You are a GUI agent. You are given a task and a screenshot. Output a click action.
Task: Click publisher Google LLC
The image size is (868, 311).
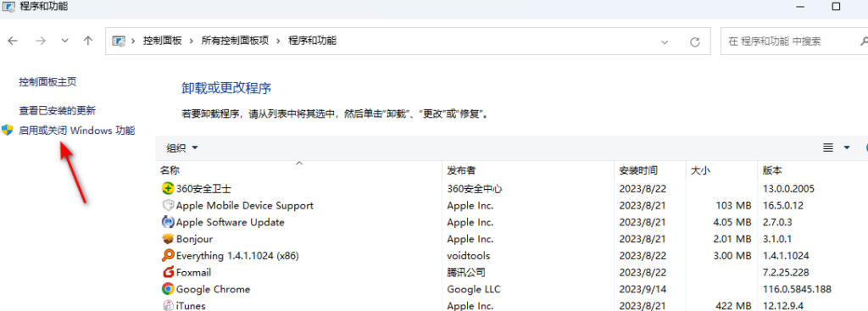(473, 289)
